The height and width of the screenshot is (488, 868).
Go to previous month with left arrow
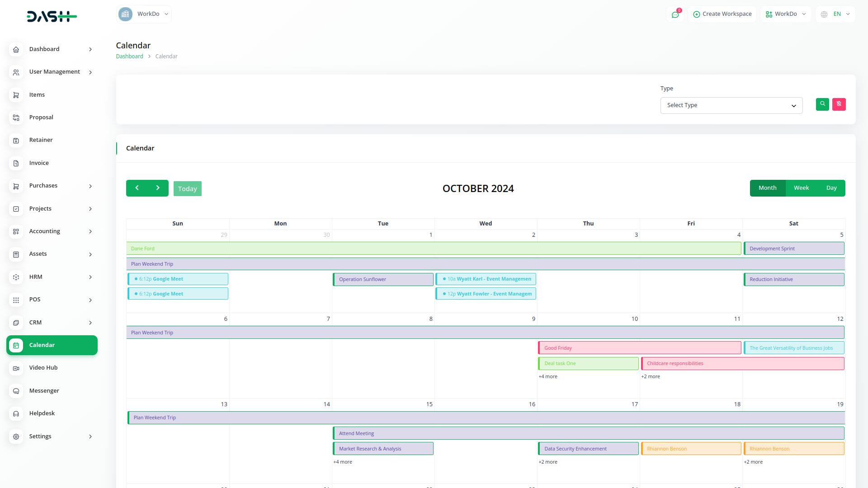pyautogui.click(x=137, y=188)
